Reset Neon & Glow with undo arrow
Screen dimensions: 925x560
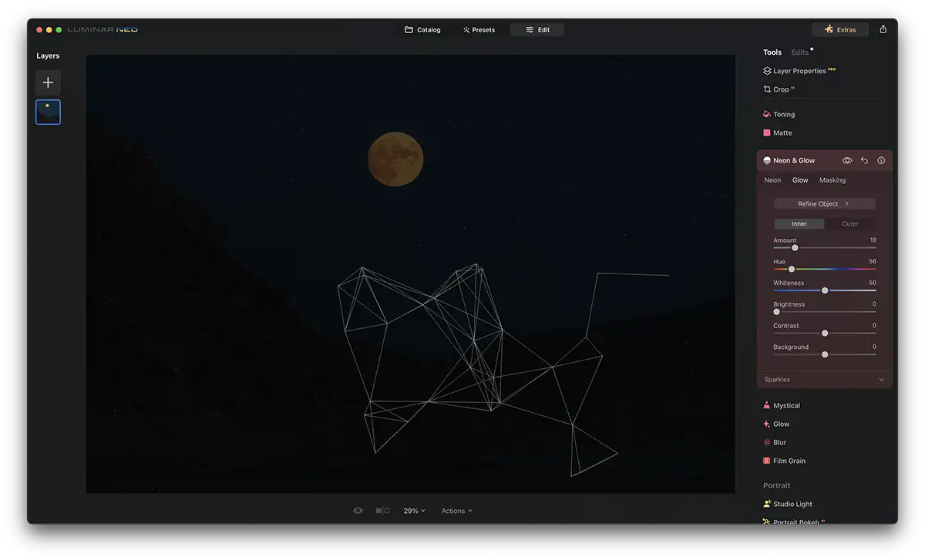click(864, 160)
